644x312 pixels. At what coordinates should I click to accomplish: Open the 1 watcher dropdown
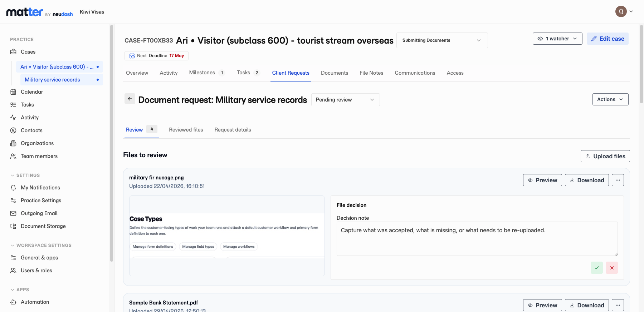coord(557,39)
